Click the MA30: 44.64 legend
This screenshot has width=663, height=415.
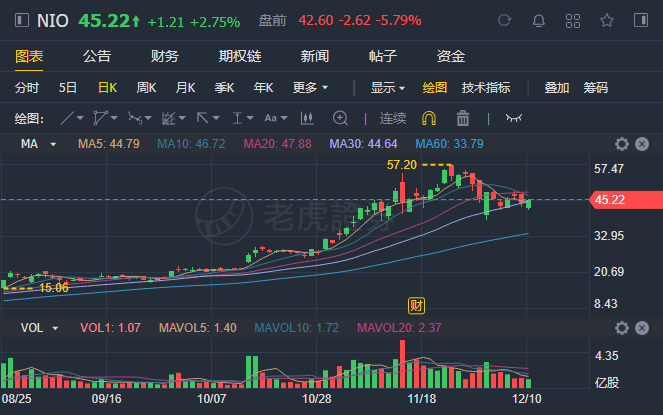click(x=363, y=144)
